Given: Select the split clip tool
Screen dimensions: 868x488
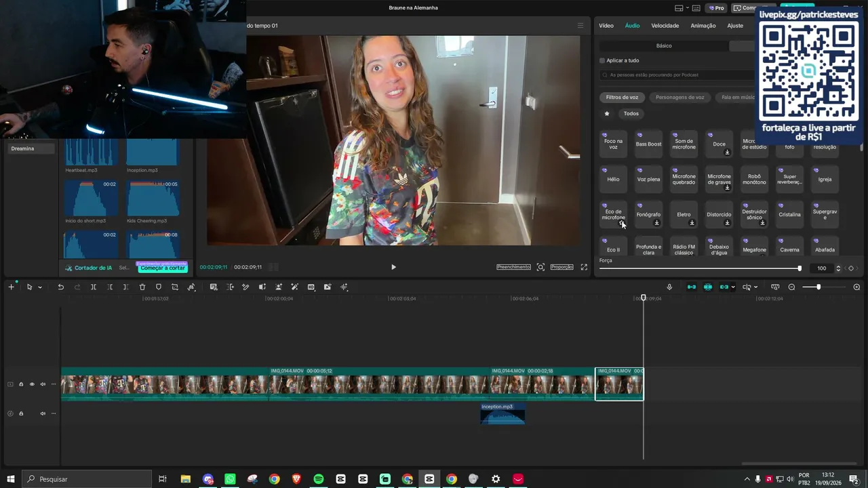Looking at the screenshot, I should tap(93, 287).
